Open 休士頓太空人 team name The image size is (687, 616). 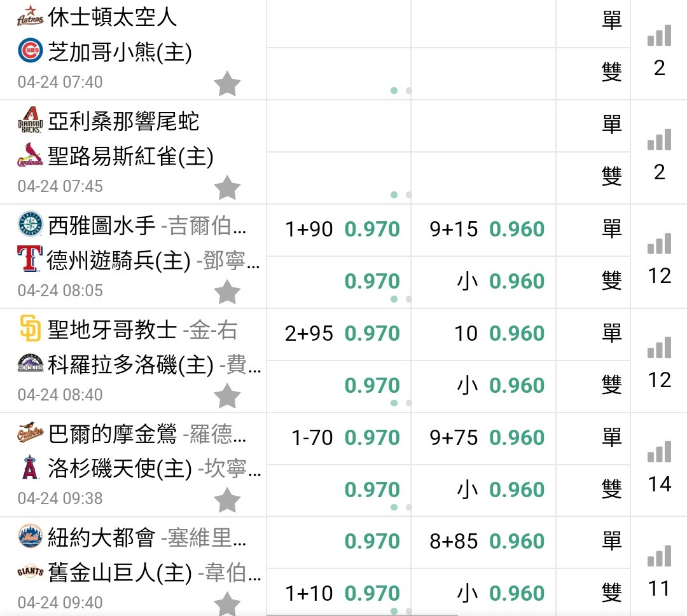pyautogui.click(x=113, y=17)
